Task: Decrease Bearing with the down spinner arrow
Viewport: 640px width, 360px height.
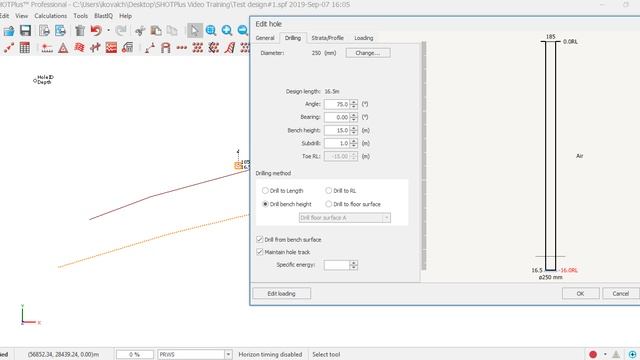Action: [354, 120]
